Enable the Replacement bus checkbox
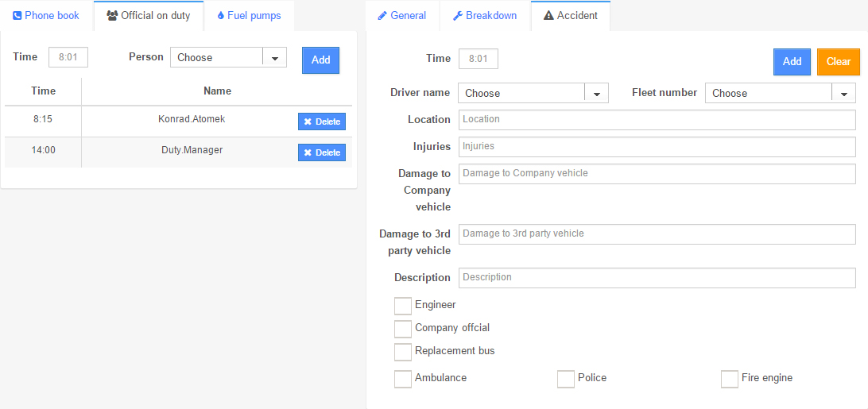The width and height of the screenshot is (868, 409). (403, 352)
